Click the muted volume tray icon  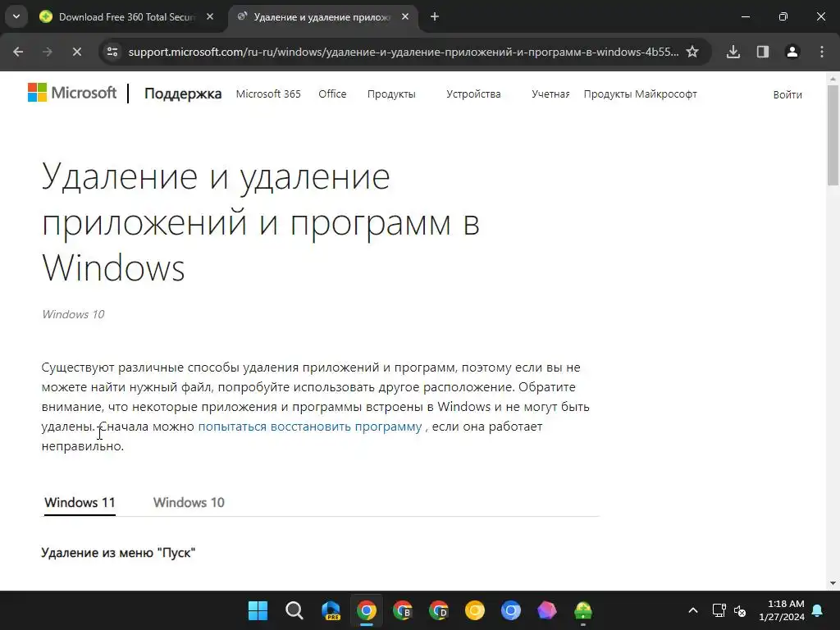pos(740,610)
